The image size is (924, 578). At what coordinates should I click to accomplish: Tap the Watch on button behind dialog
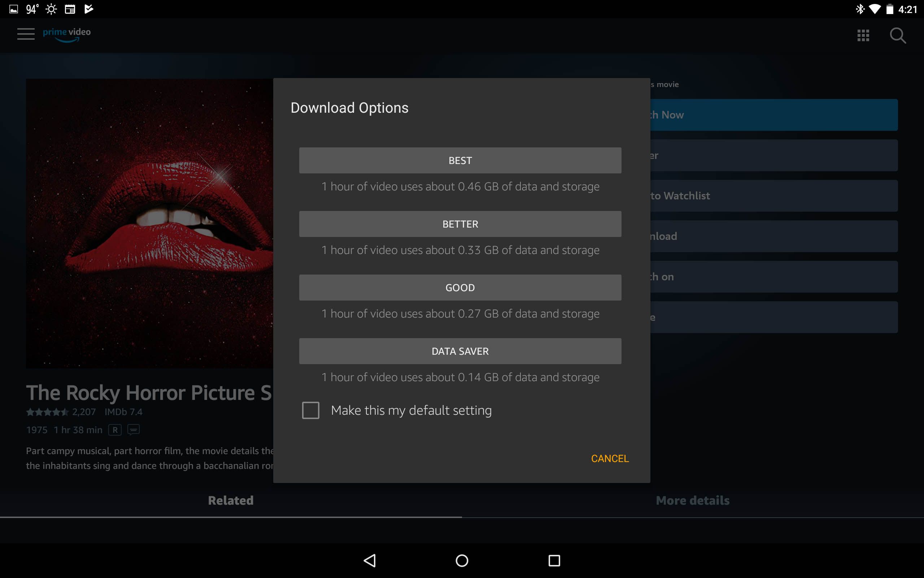pyautogui.click(x=774, y=277)
